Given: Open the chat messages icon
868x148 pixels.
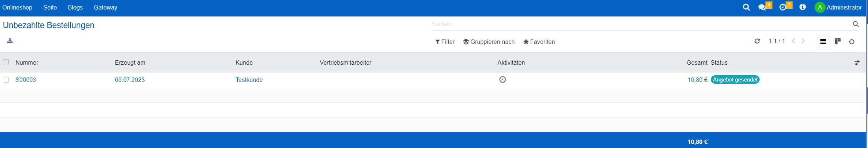Looking at the screenshot, I should click(762, 7).
